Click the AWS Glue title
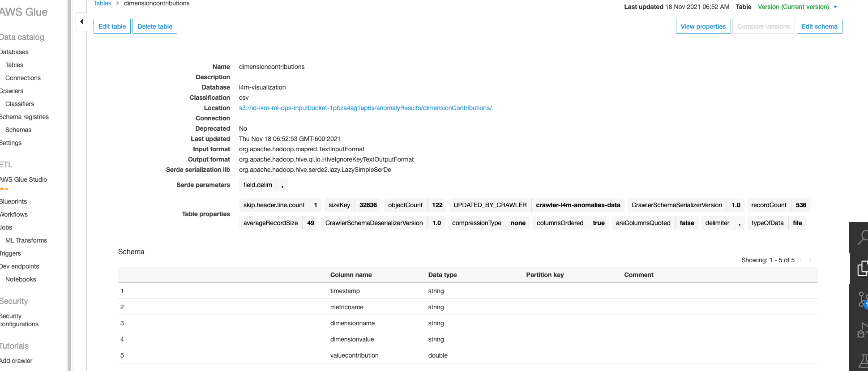Viewport: 868px width, 371px height. [24, 12]
